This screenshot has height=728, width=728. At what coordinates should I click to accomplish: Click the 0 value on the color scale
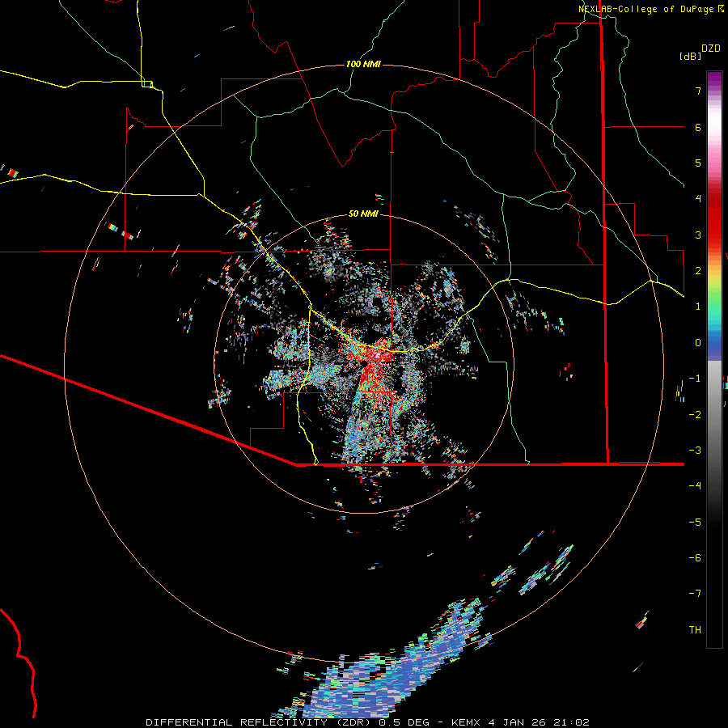698,343
